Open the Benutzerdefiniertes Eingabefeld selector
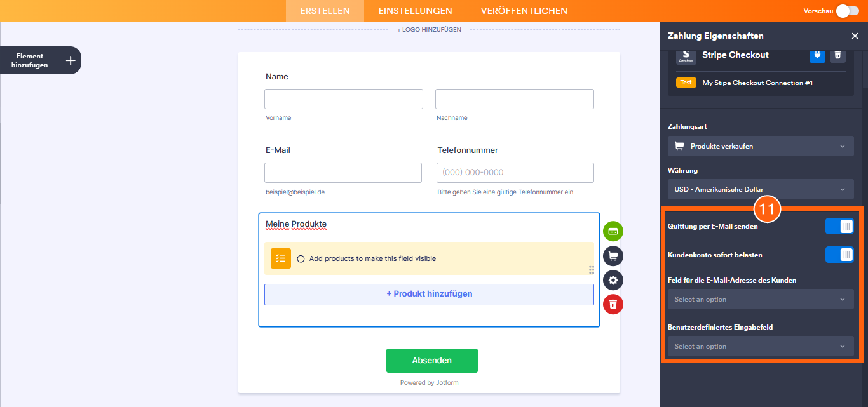This screenshot has width=868, height=407. click(x=761, y=346)
